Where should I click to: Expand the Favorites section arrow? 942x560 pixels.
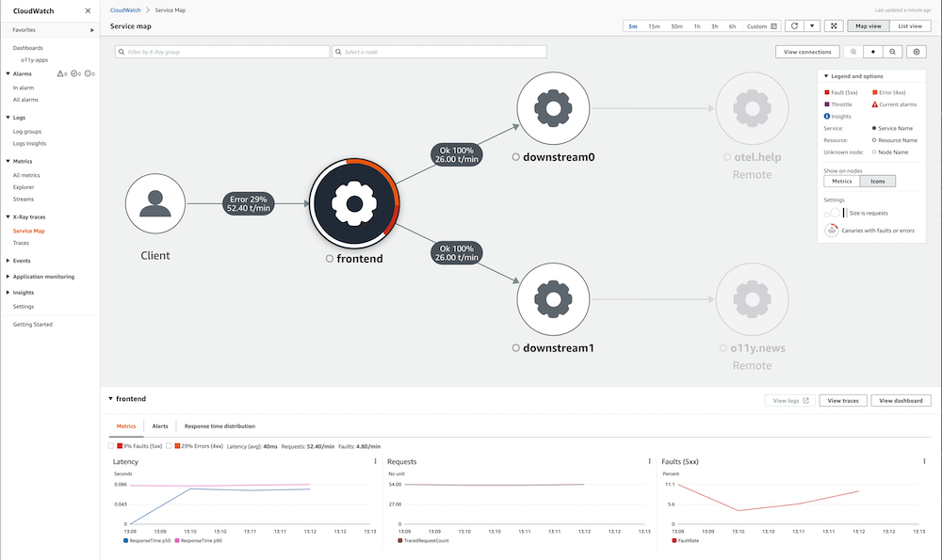pos(92,30)
